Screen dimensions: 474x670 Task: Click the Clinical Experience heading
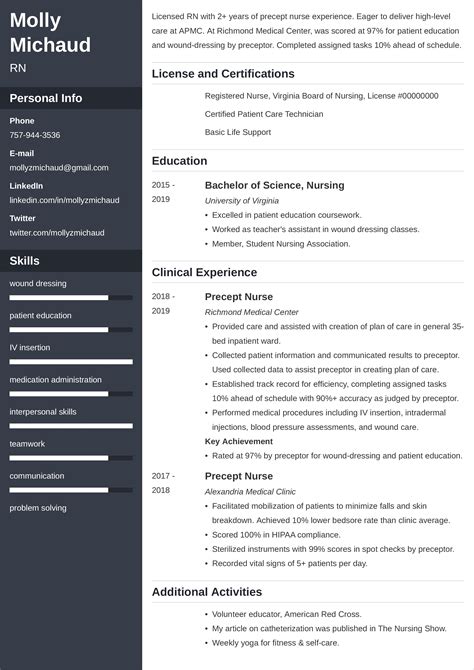coord(204,273)
